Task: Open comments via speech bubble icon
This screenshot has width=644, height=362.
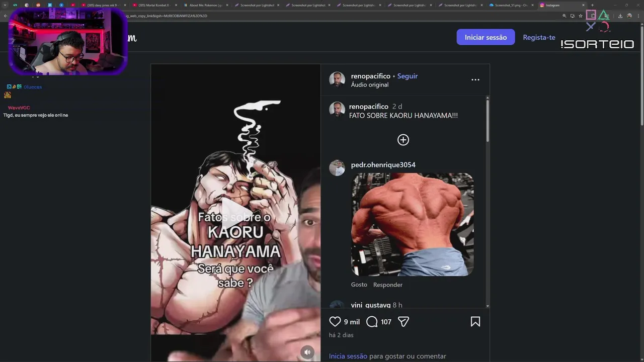Action: [x=372, y=322]
